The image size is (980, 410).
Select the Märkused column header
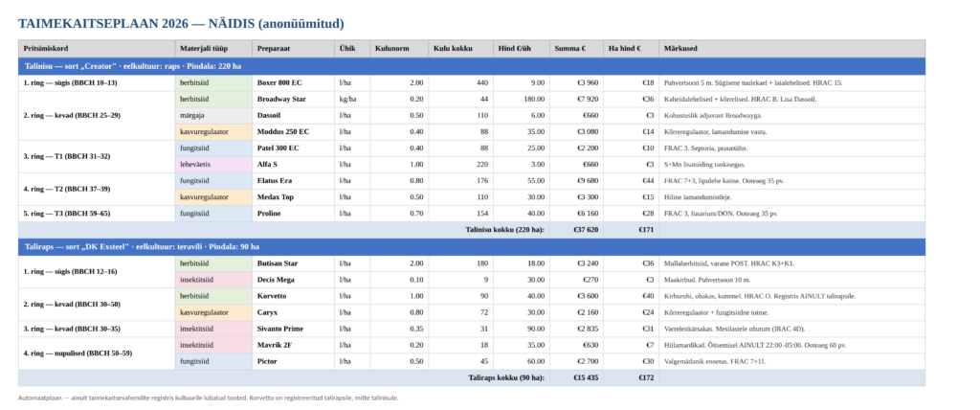[x=791, y=48]
